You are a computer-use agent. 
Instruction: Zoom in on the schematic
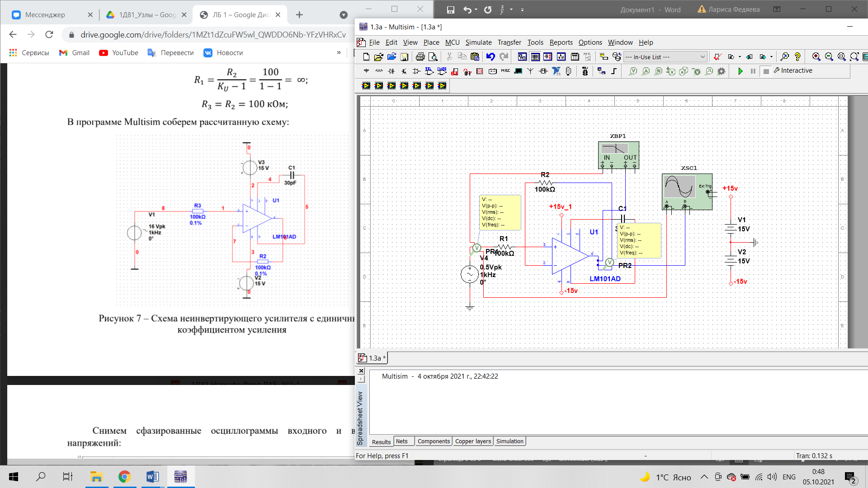point(816,57)
